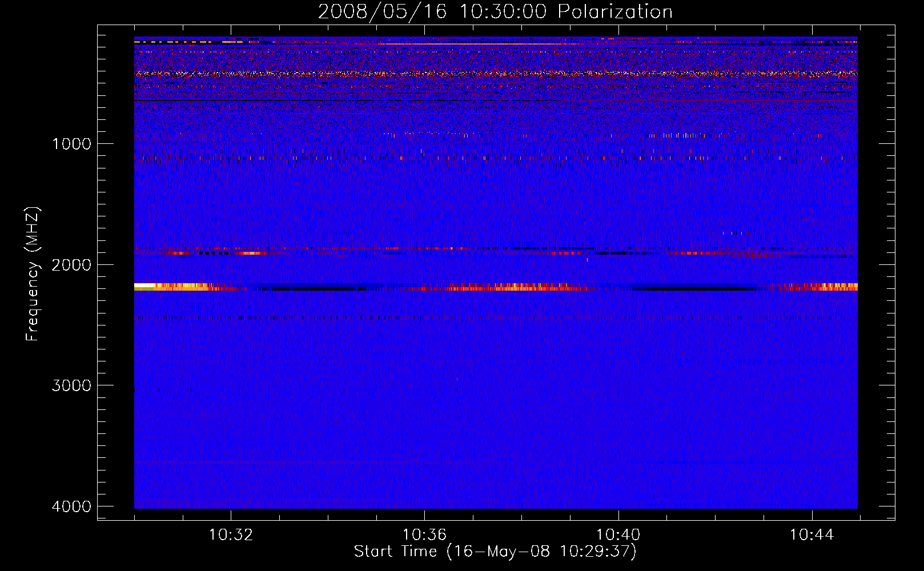Viewport: 924px width, 571px height.
Task: Click the 10:40 time tick label
Action: (x=618, y=535)
